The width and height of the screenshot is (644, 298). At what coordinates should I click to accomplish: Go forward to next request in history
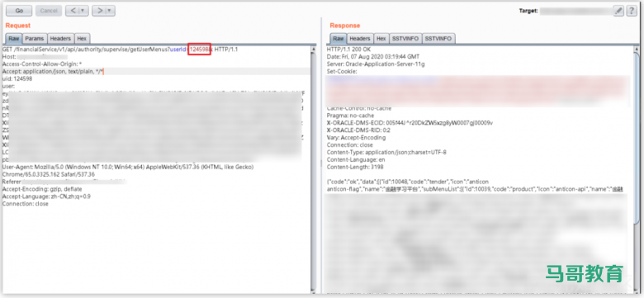pos(99,11)
